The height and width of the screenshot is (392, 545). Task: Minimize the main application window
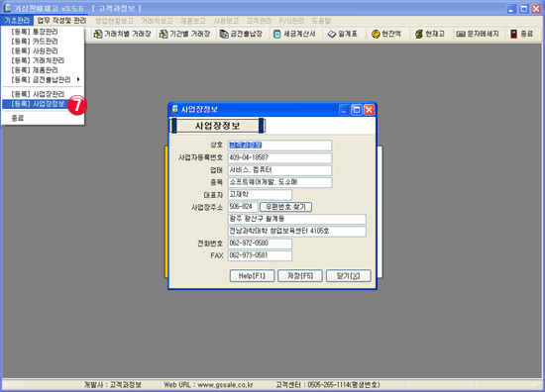coord(511,9)
